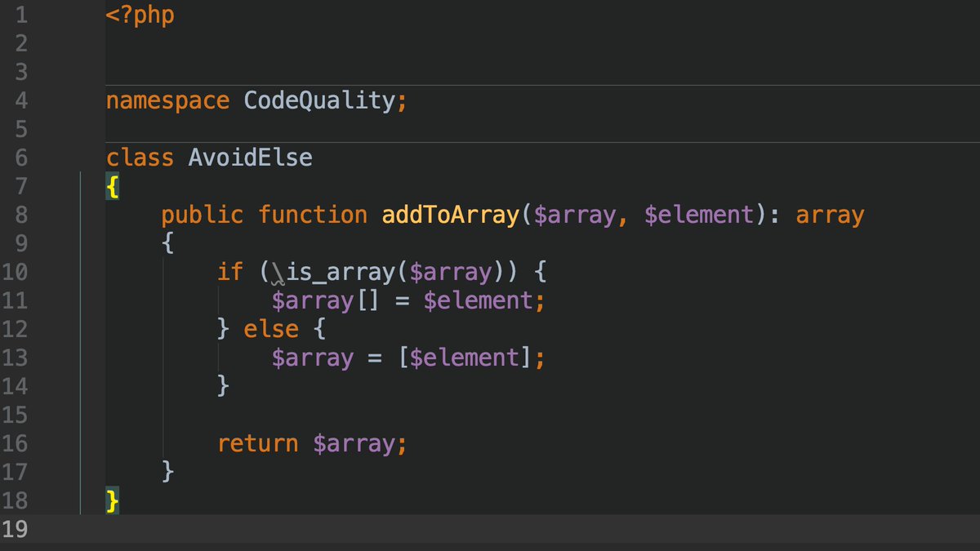Screen dimensions: 980x551
Task: Click line number 19 in the gutter
Action: (x=14, y=530)
